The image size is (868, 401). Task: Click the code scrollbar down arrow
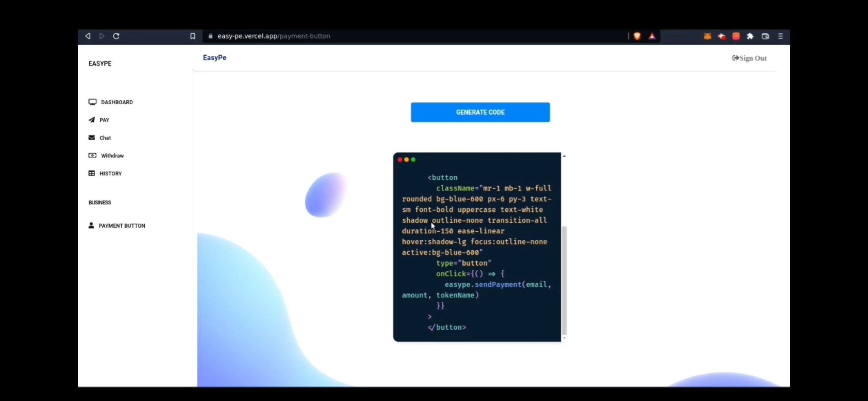tap(564, 338)
